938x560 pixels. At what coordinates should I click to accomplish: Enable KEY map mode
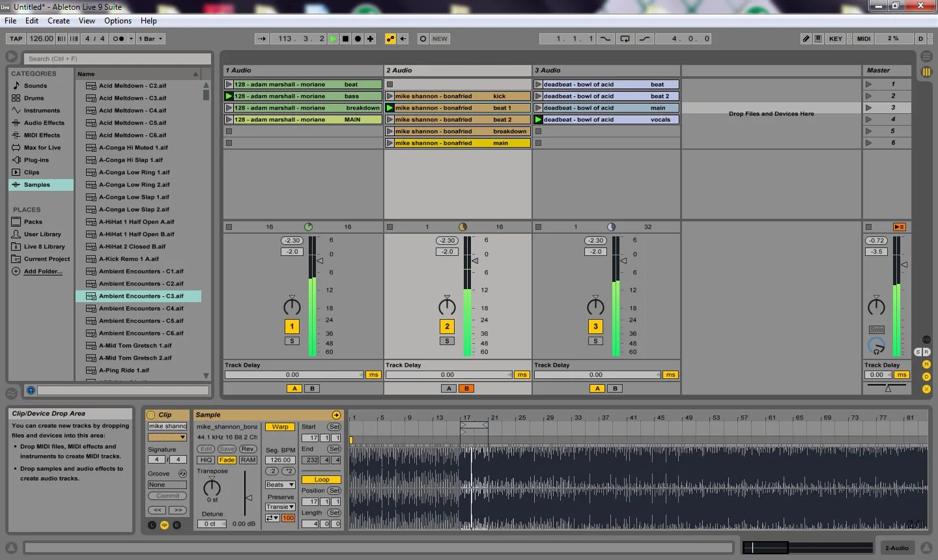tap(836, 38)
